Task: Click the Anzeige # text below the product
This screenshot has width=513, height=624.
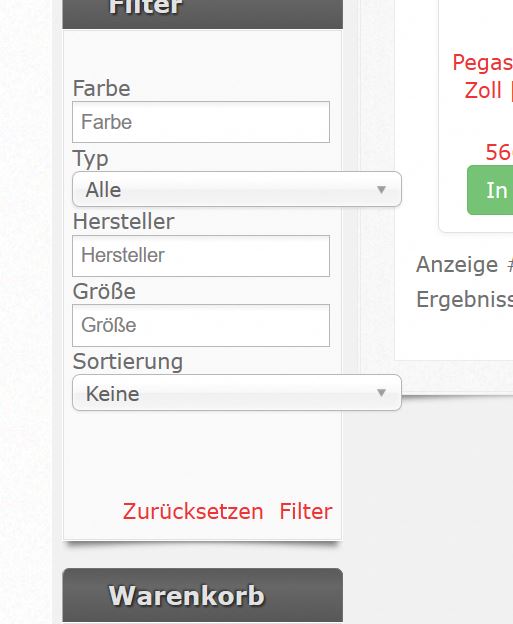Action: 464,265
